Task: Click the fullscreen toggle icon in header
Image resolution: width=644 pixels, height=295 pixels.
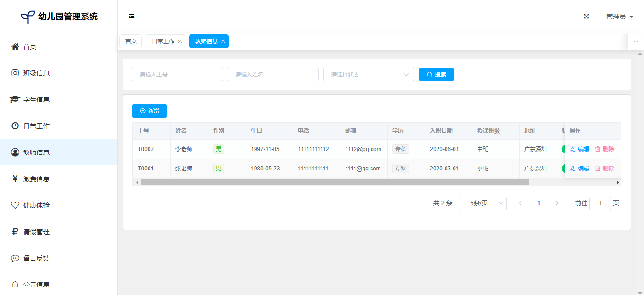Action: (x=586, y=17)
